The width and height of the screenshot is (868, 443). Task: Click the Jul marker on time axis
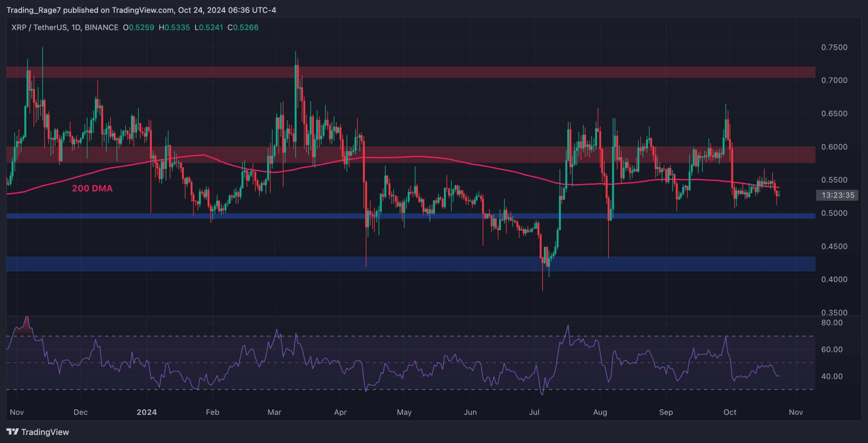(x=534, y=412)
